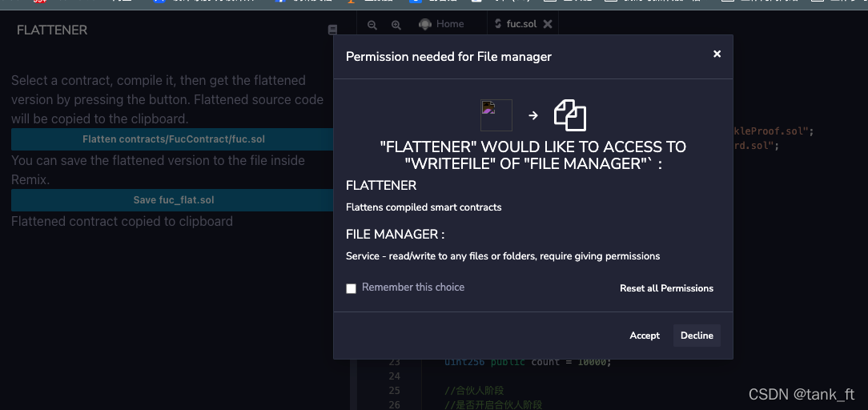Zoom in the editor font
The image size is (868, 410).
pyautogui.click(x=396, y=24)
